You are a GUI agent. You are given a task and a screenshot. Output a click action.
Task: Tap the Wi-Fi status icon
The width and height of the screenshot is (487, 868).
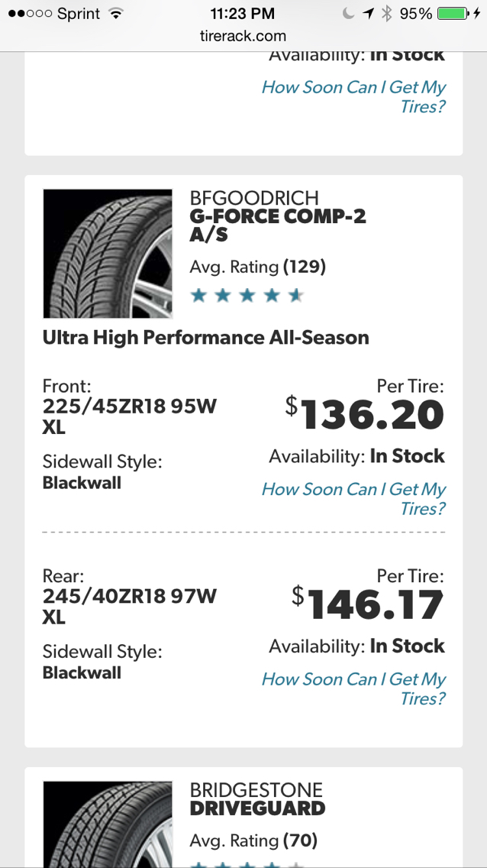coord(115,14)
